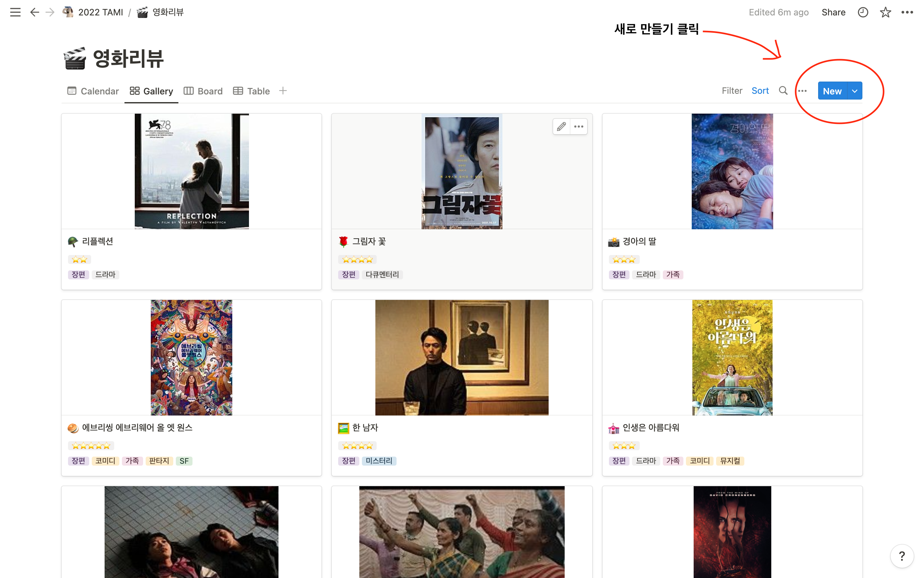This screenshot has height=578, width=924.
Task: Add a new view with plus icon
Action: (283, 91)
